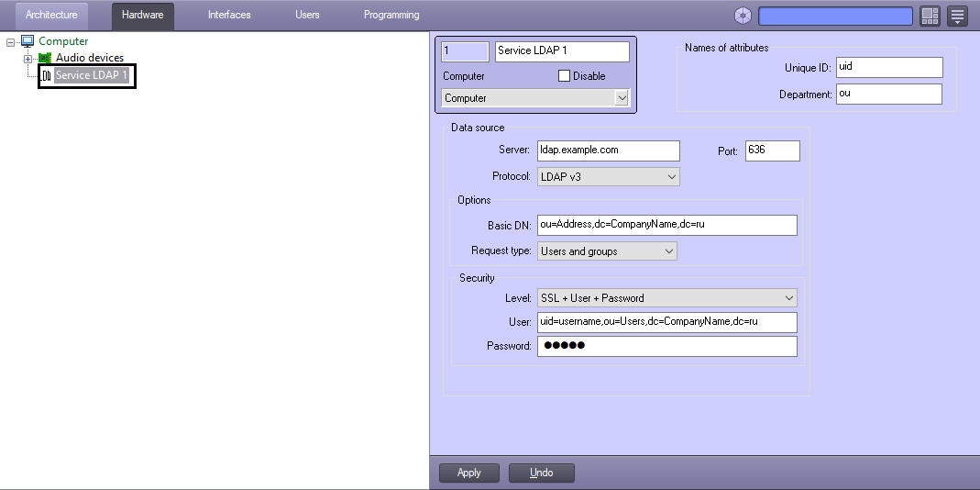This screenshot has width=980, height=490.
Task: Open the Request type dropdown
Action: coord(607,251)
